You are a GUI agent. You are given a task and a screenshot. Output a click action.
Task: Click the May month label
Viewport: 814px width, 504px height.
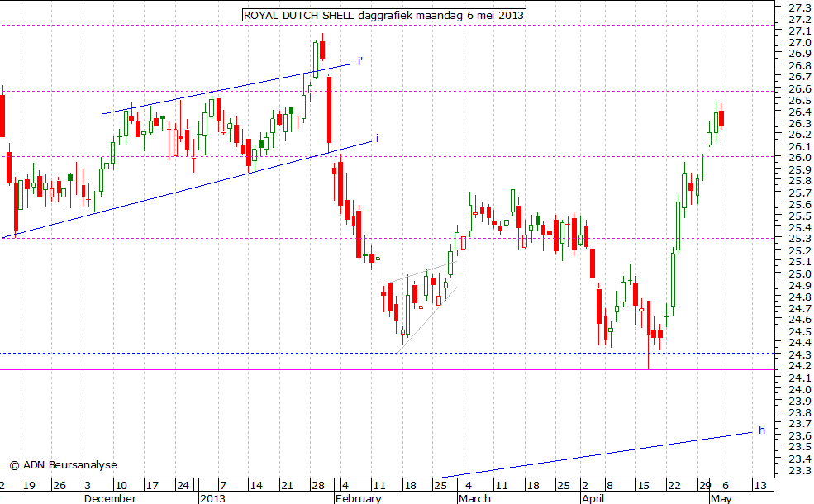(721, 498)
